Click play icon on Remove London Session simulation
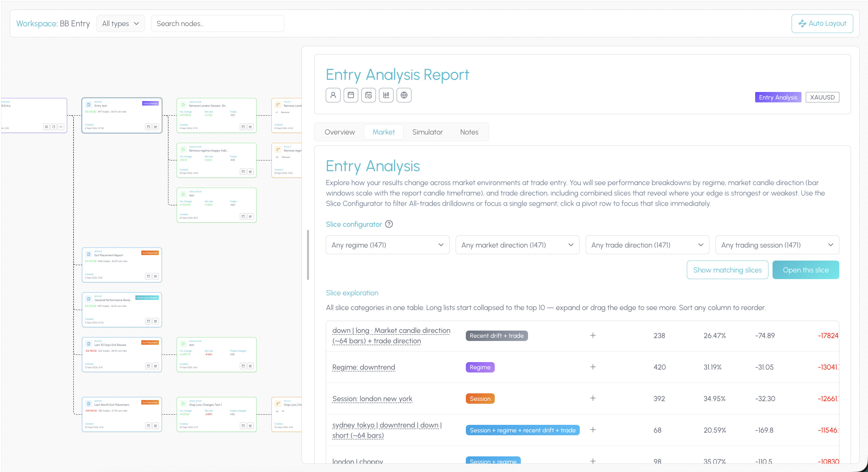 pos(183,104)
